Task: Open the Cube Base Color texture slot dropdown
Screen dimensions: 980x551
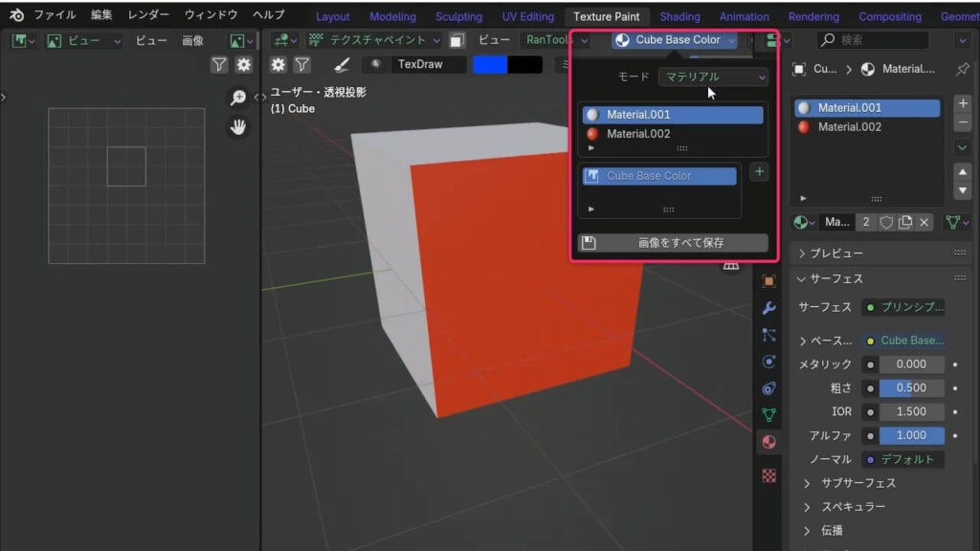Action: pos(675,40)
